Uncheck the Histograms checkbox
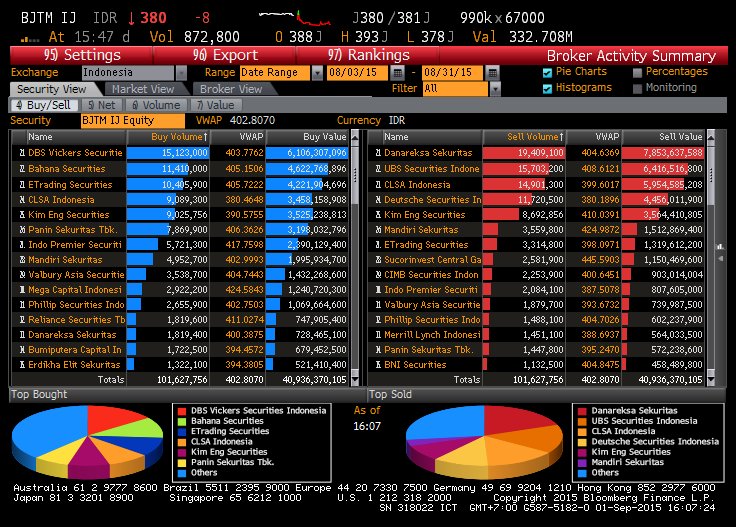This screenshot has width=736, height=527. (x=547, y=88)
